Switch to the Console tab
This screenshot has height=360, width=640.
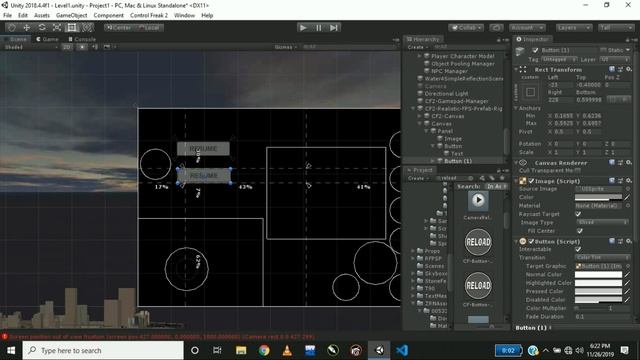[82, 39]
